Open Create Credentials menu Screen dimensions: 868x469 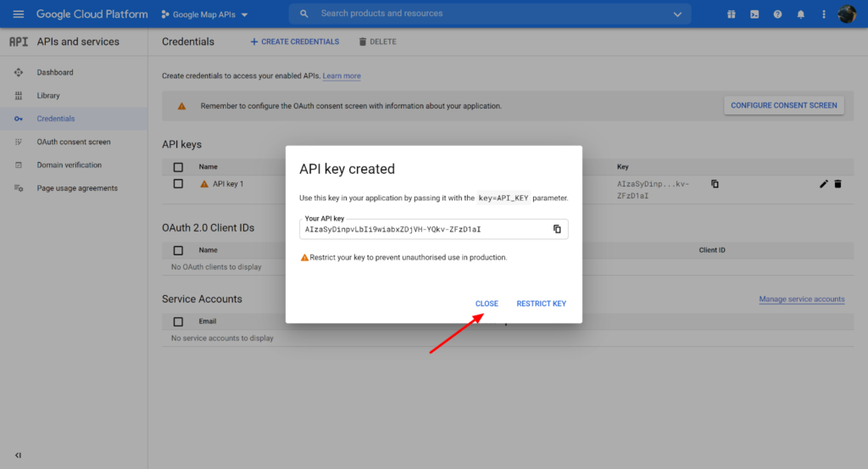pos(294,42)
